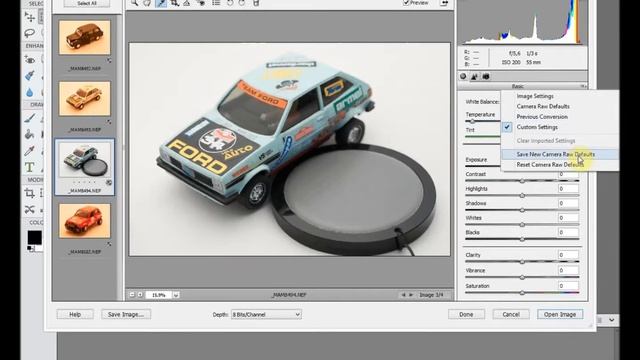Viewport: 640px width, 360px height.
Task: Click the Save Image button
Action: [x=126, y=314]
